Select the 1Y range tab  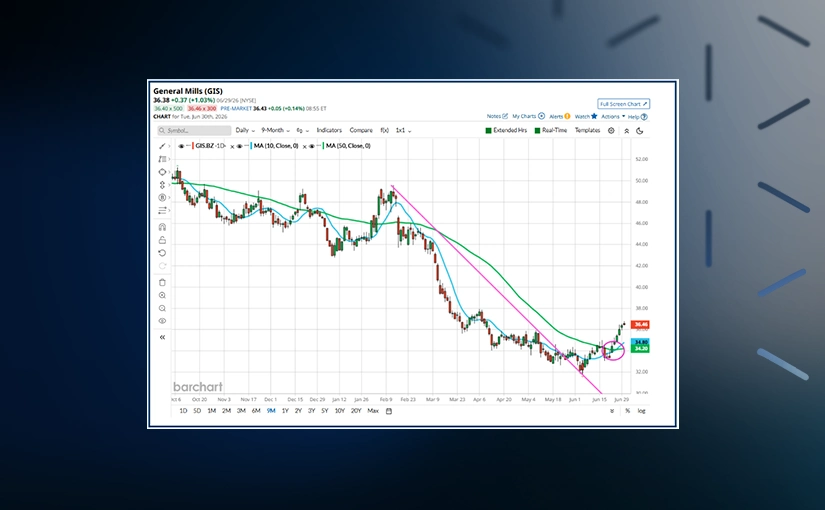(285, 411)
